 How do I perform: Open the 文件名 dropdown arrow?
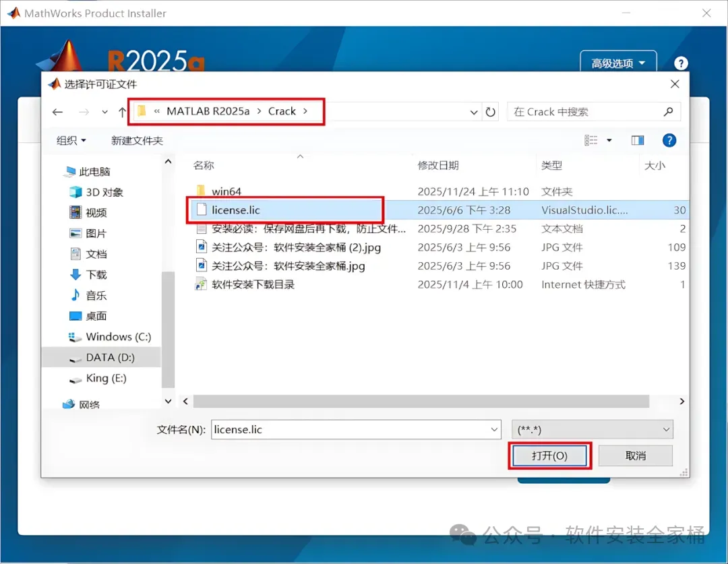tap(494, 429)
